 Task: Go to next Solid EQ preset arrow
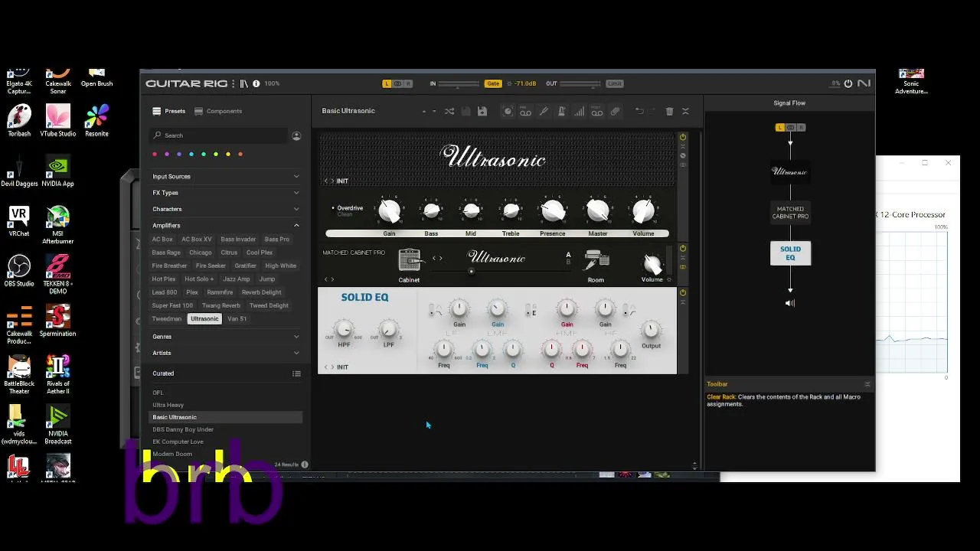[x=332, y=367]
